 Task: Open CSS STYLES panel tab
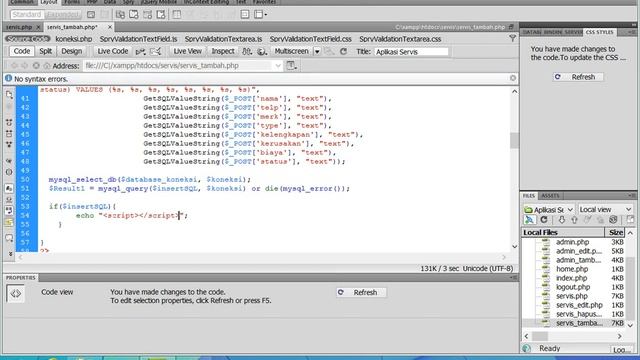(x=599, y=32)
